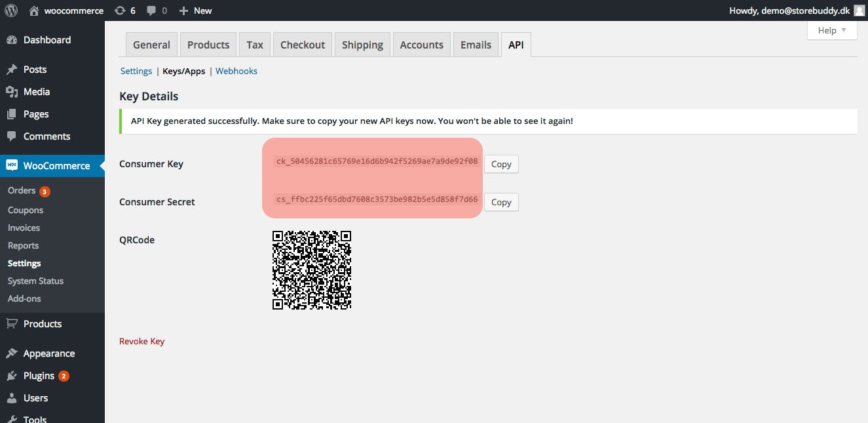Click the Howdy account greeting
Viewport: 868px width, 423px height.
click(789, 10)
